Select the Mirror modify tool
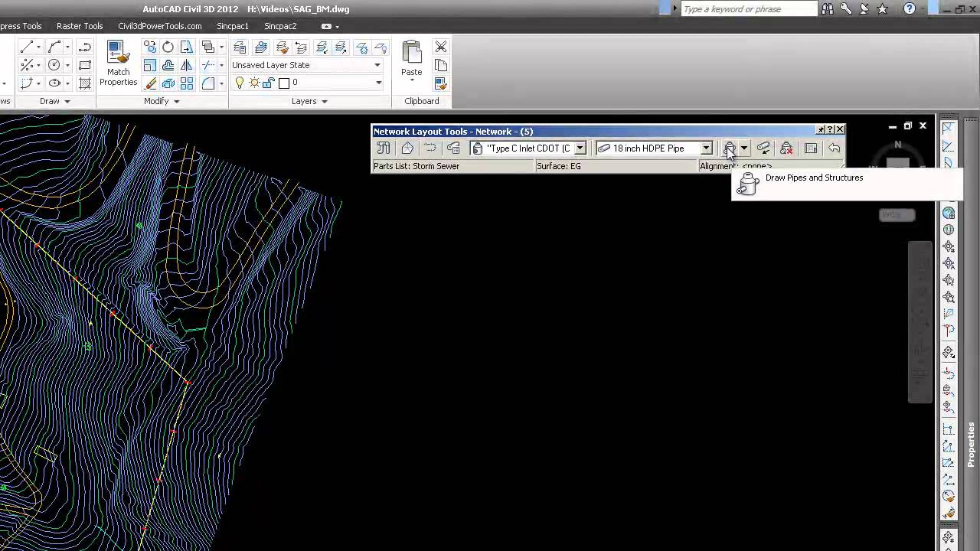980x551 pixels. click(187, 66)
